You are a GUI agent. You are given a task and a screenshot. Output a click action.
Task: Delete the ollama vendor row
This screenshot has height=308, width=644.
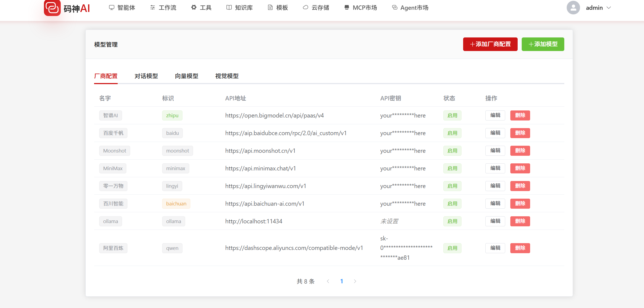pos(520,221)
